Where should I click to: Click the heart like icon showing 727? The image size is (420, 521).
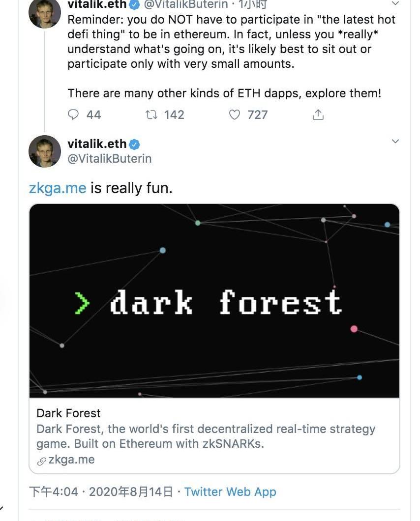click(235, 115)
